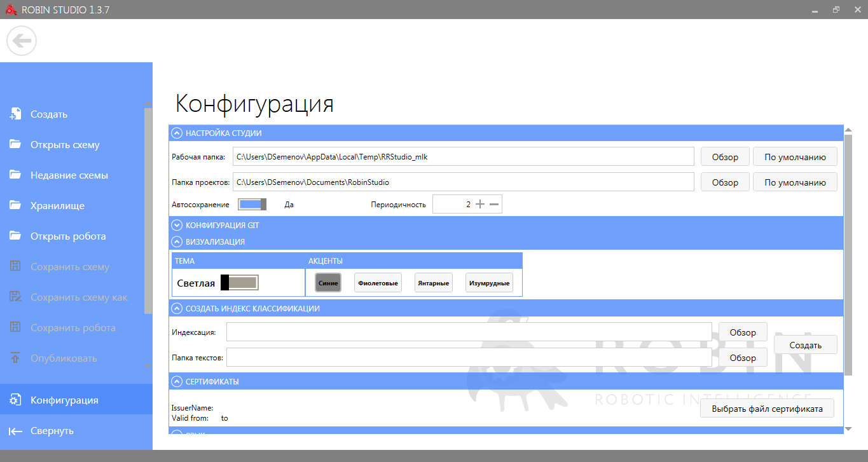Click the scroll down arrow of configuration panel

click(x=848, y=430)
